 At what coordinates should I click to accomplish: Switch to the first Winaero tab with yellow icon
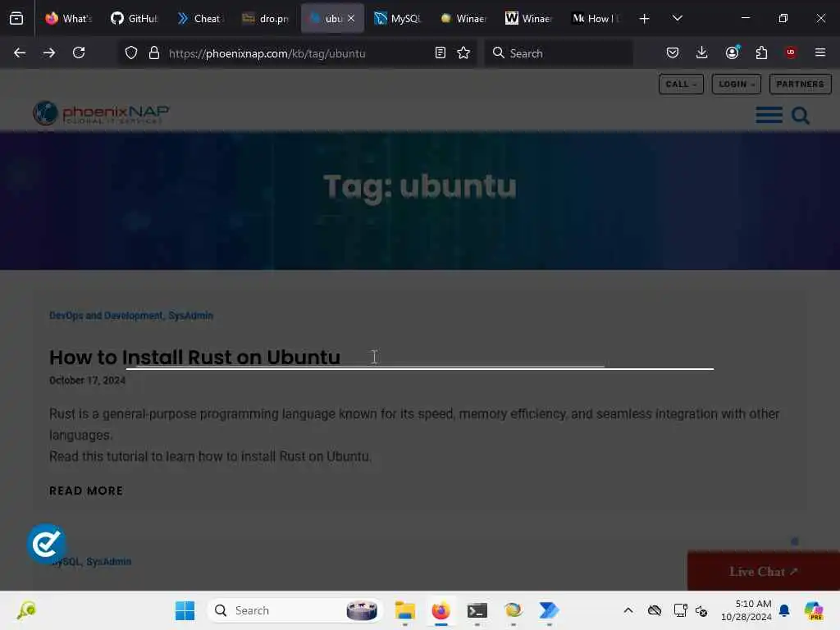[x=463, y=19]
